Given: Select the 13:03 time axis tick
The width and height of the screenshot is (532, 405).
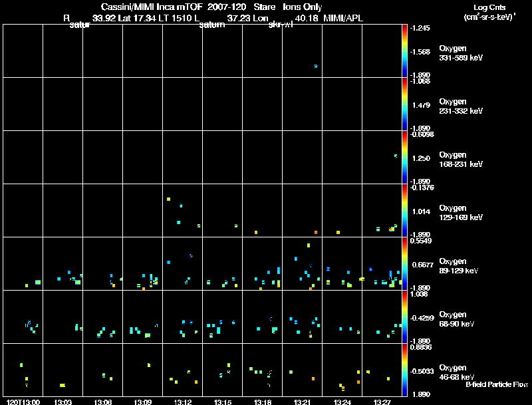Looking at the screenshot, I should (63, 402).
